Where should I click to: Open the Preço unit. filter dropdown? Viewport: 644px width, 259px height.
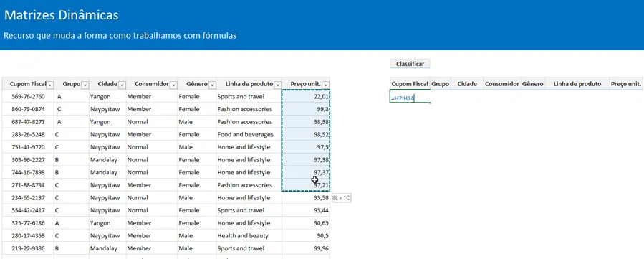click(x=326, y=85)
